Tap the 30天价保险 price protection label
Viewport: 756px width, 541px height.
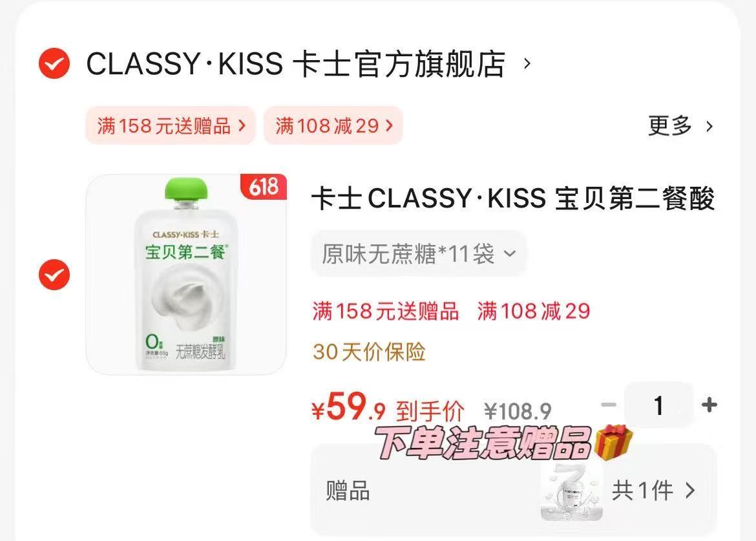[369, 352]
